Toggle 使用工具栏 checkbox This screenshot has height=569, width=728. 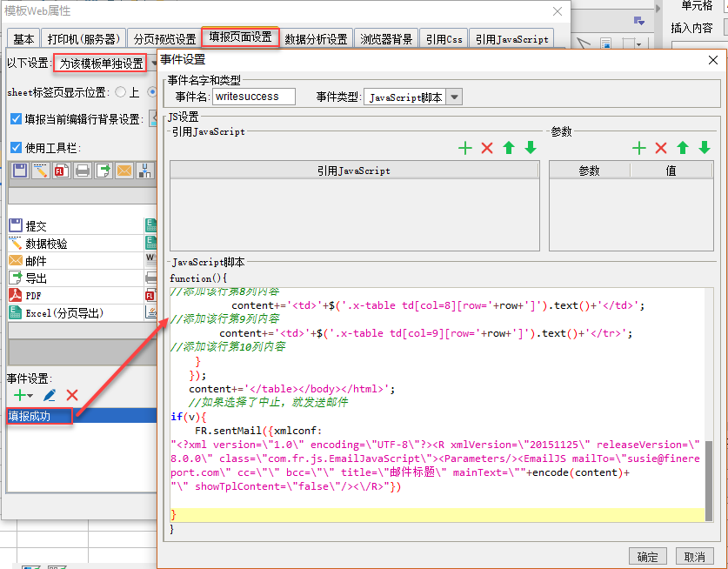coord(16,148)
